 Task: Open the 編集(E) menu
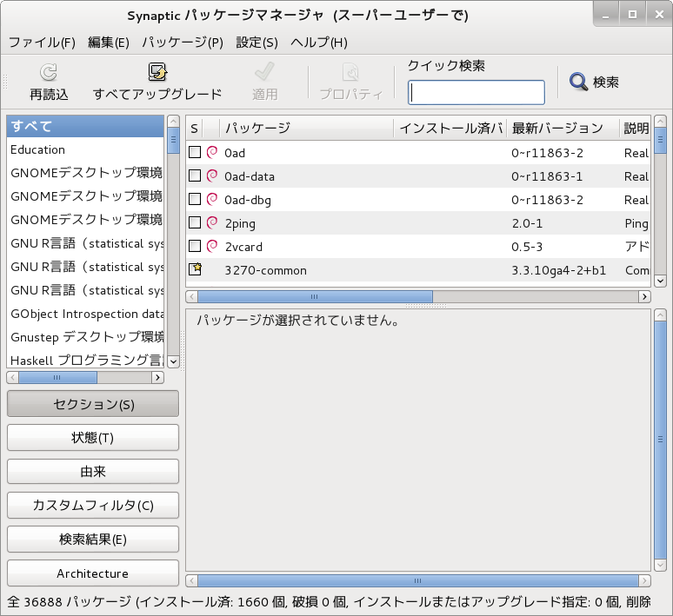click(109, 43)
